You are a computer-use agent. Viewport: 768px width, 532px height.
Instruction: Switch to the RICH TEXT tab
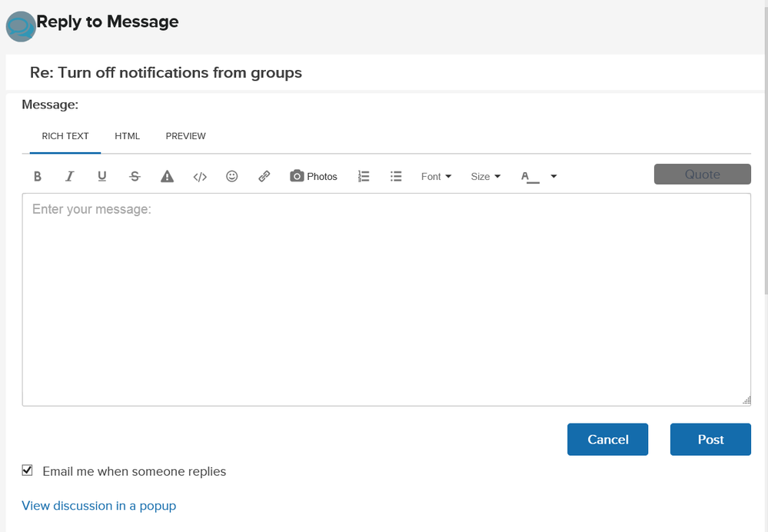tap(65, 136)
